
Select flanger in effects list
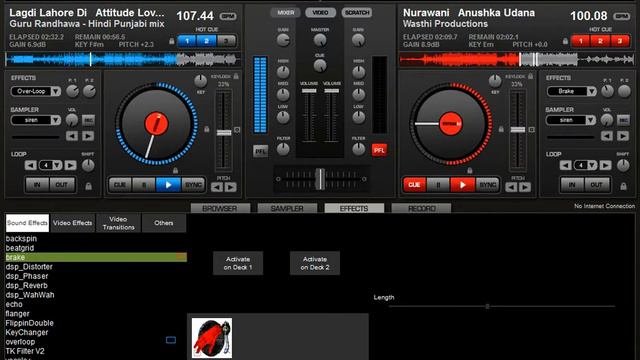click(18, 313)
